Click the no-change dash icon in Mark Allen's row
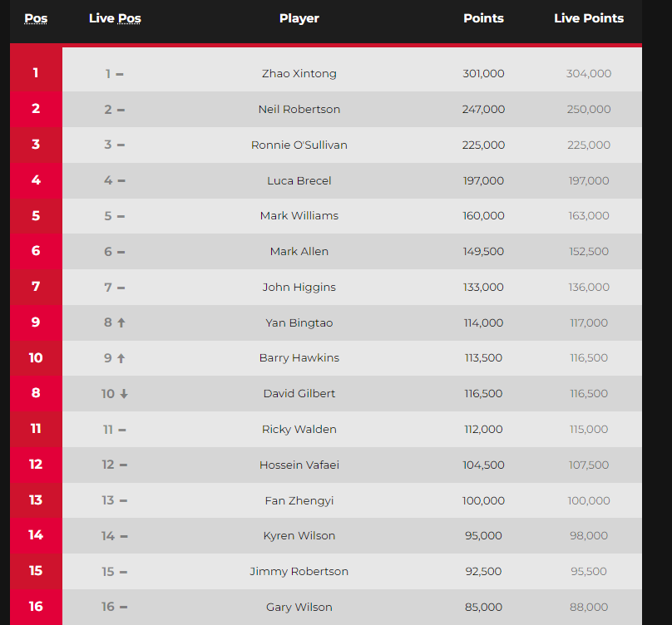 (121, 253)
